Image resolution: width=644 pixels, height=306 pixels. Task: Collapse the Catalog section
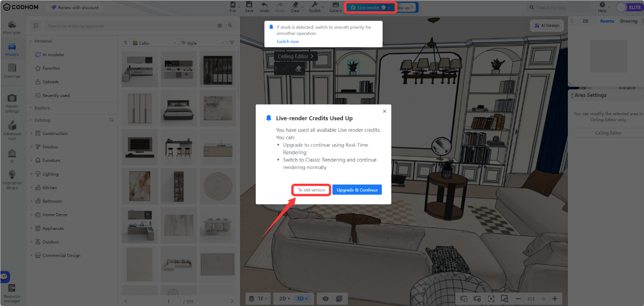pos(31,120)
